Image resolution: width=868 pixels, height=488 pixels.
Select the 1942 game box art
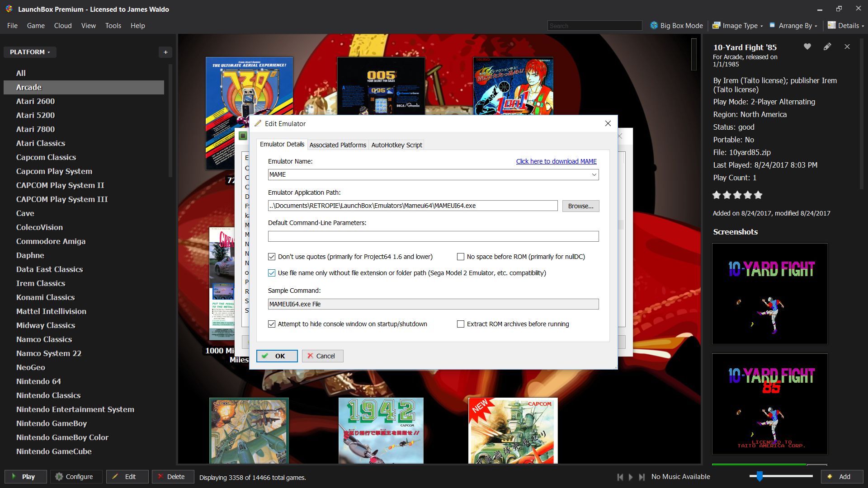(381, 431)
